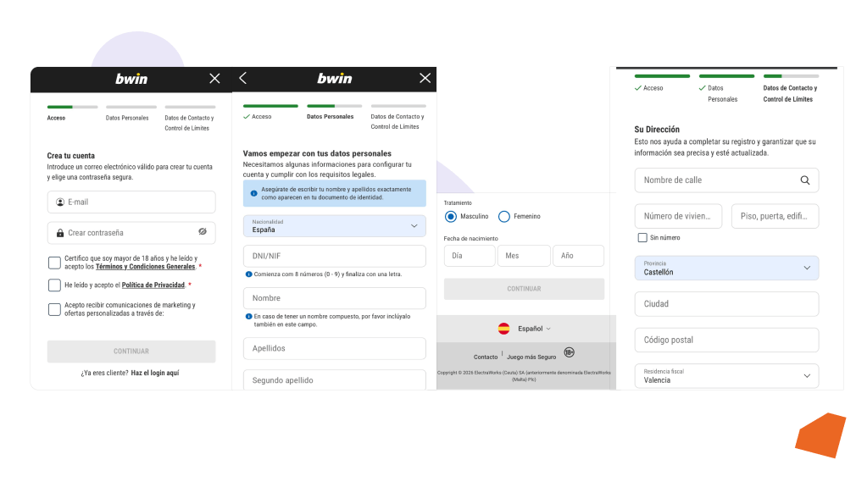The image size is (856, 504).
Task: Open the Residencia fiscal Valencia dropdown
Action: (x=726, y=376)
